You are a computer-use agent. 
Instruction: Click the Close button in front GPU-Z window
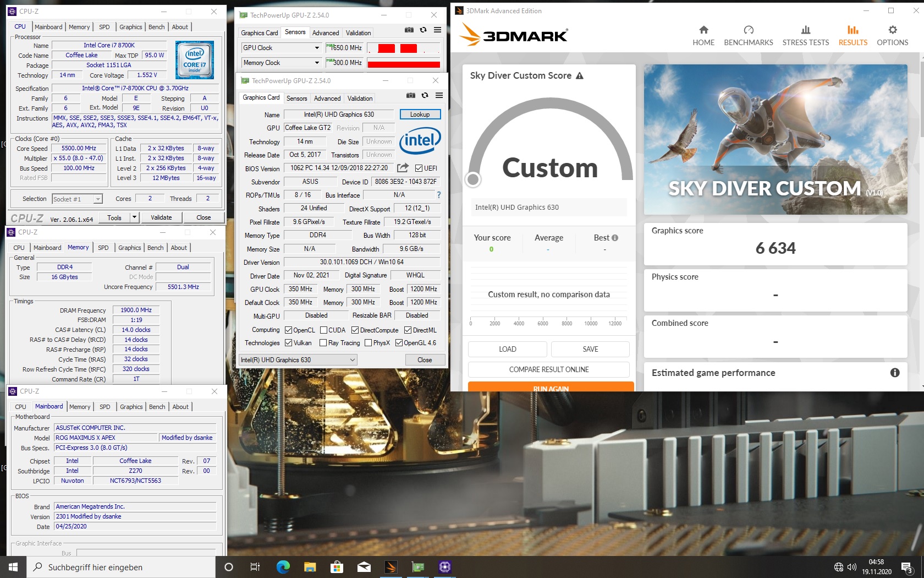425,360
